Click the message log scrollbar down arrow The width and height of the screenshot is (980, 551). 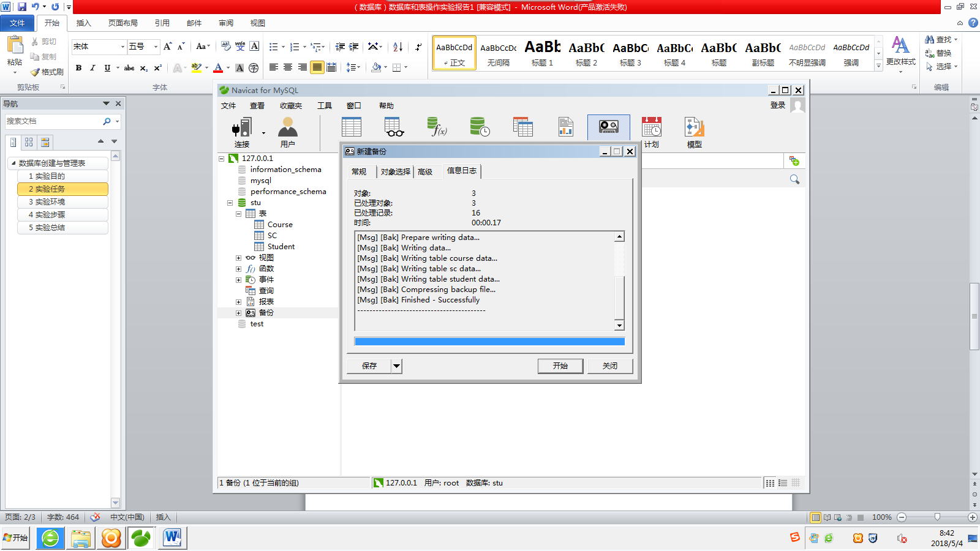[x=619, y=326]
